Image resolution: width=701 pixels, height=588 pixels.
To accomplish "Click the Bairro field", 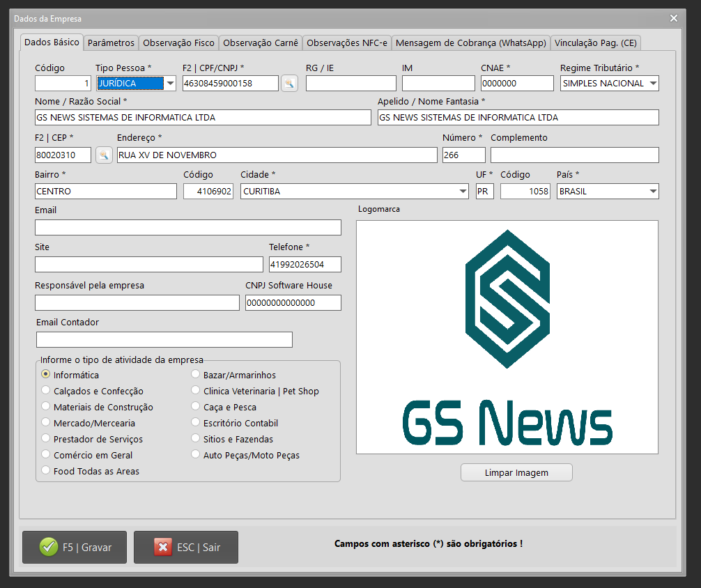I will pos(106,192).
